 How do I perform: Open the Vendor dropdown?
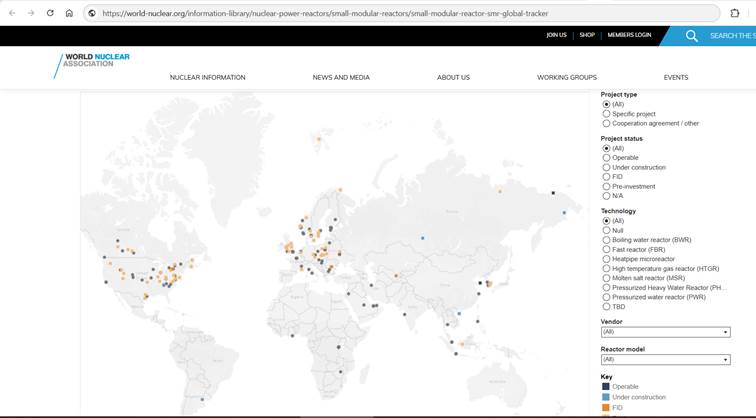click(665, 332)
